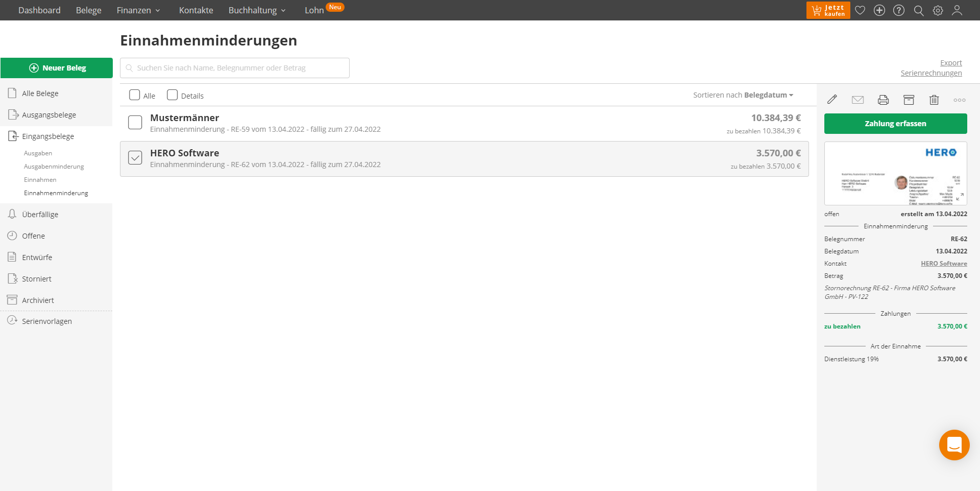
Task: Expand the Buchhaltung menu
Action: click(x=257, y=10)
